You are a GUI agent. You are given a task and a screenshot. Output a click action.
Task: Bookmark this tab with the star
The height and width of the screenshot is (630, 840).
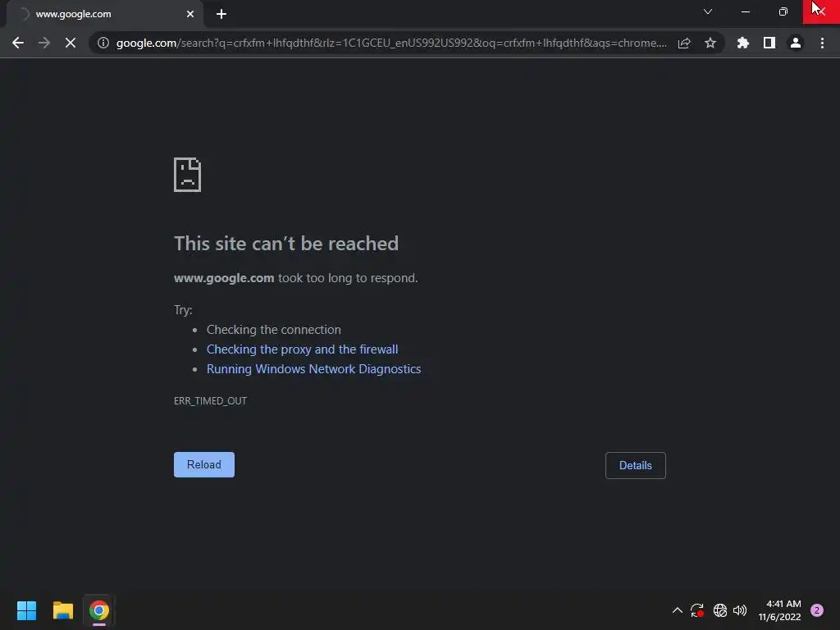pos(710,43)
